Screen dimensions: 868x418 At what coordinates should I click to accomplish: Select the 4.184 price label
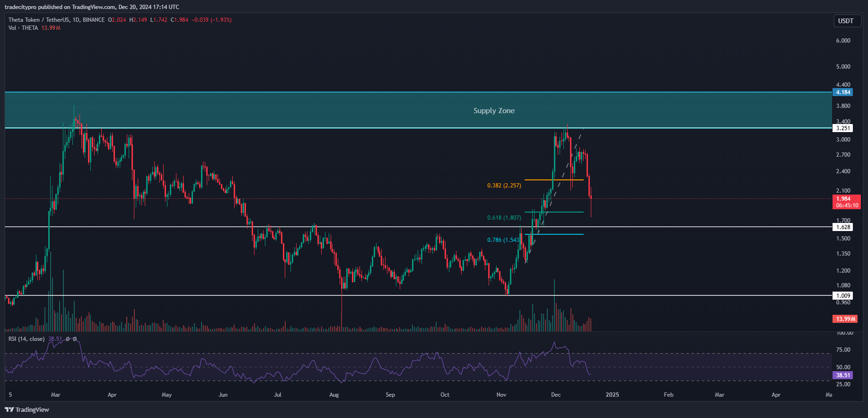(x=843, y=92)
